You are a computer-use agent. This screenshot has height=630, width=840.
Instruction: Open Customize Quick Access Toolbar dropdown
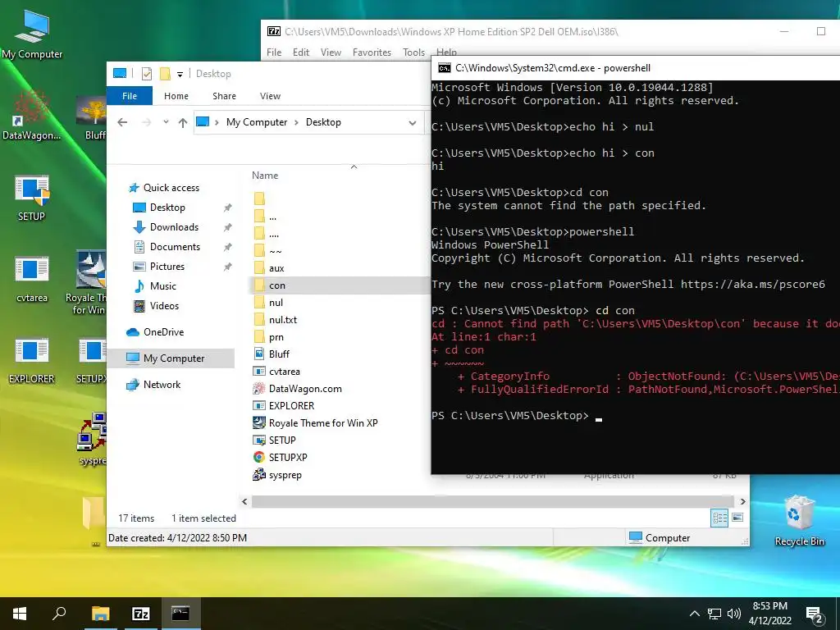coord(180,75)
